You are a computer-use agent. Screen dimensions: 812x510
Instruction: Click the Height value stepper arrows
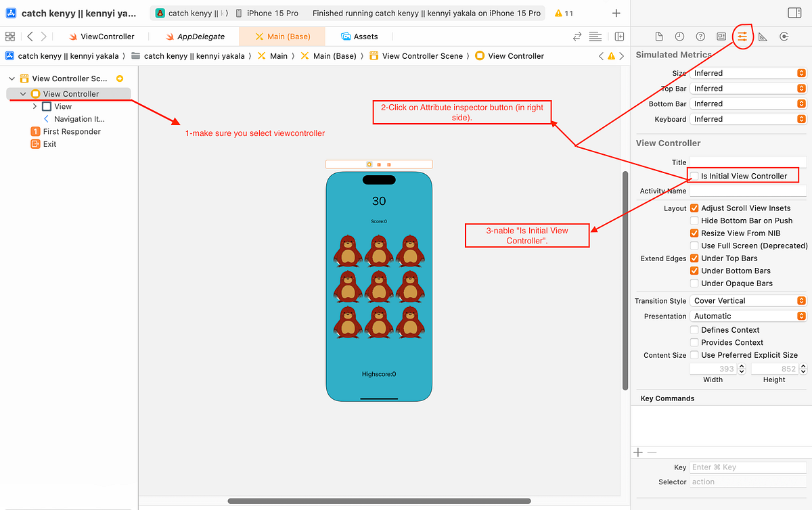tap(802, 369)
